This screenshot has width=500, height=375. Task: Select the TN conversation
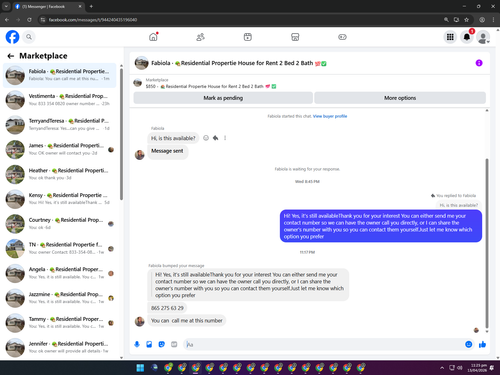click(59, 248)
